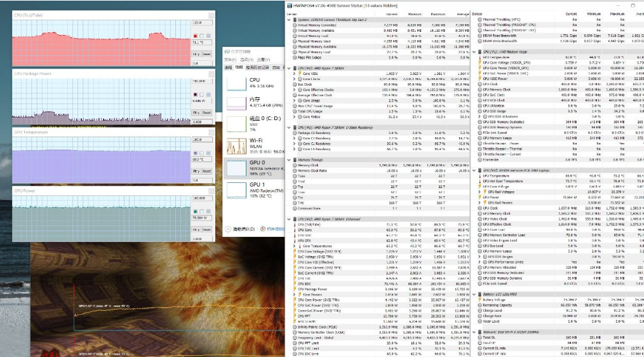Image resolution: width=644 pixels, height=357 pixels.
Task: Click Reset in GPU Temperature graph window
Action: pos(206,172)
